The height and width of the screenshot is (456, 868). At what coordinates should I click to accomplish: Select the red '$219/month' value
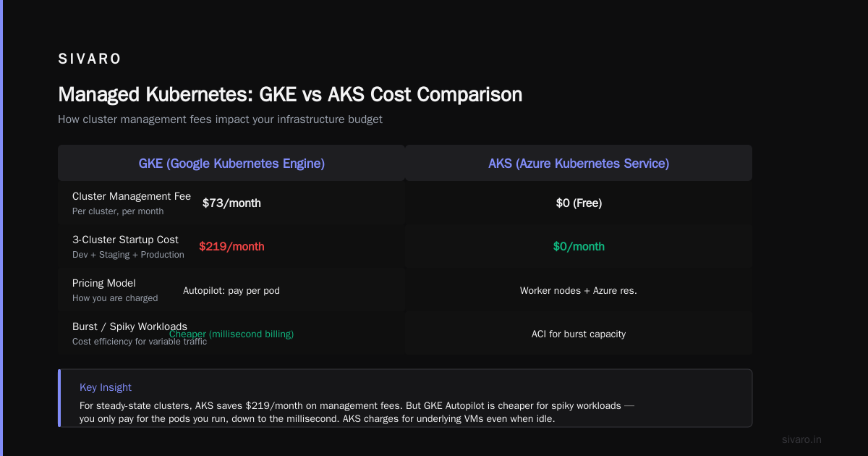point(231,247)
